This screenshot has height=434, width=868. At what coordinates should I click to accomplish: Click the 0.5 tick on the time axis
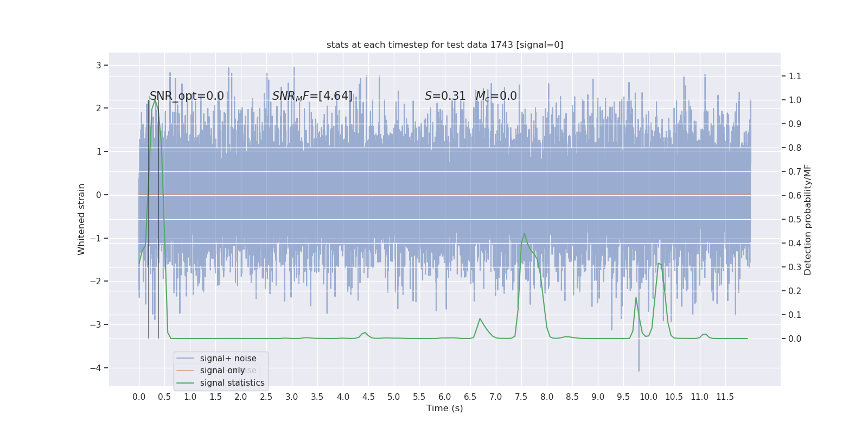(164, 397)
